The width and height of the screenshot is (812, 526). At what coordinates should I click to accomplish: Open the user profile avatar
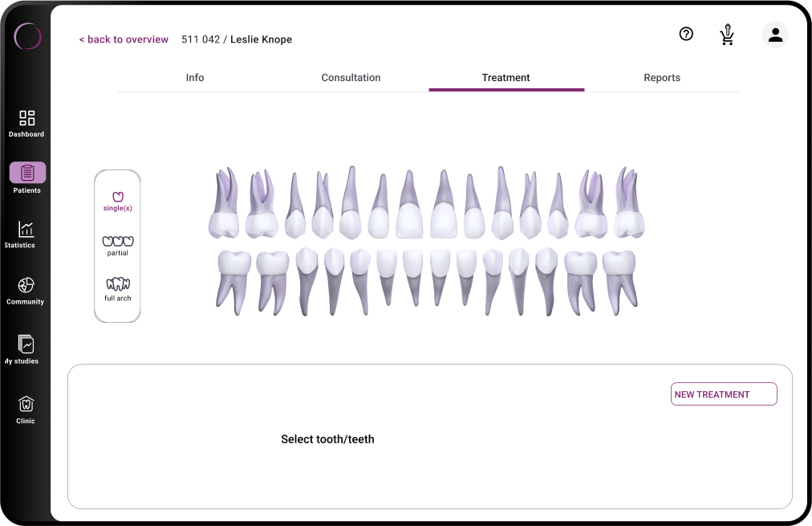[775, 35]
